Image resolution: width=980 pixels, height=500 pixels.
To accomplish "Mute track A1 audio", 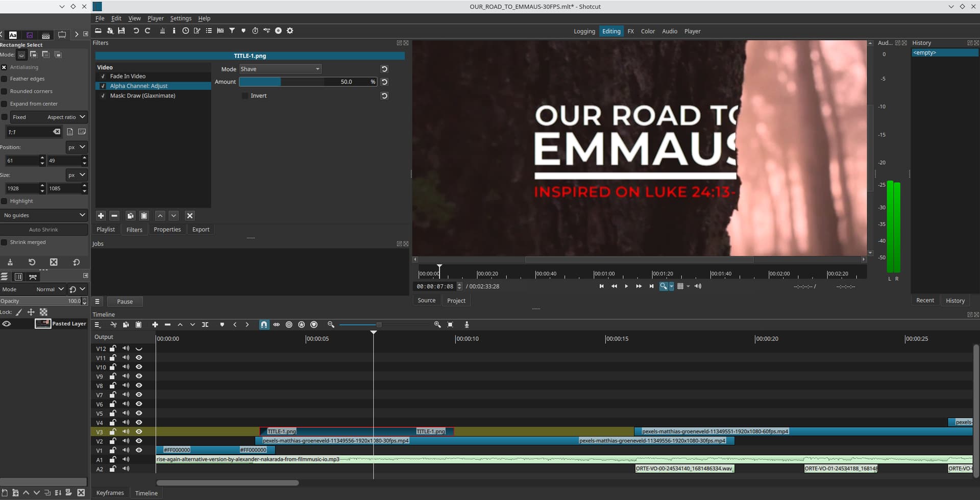I will click(126, 459).
